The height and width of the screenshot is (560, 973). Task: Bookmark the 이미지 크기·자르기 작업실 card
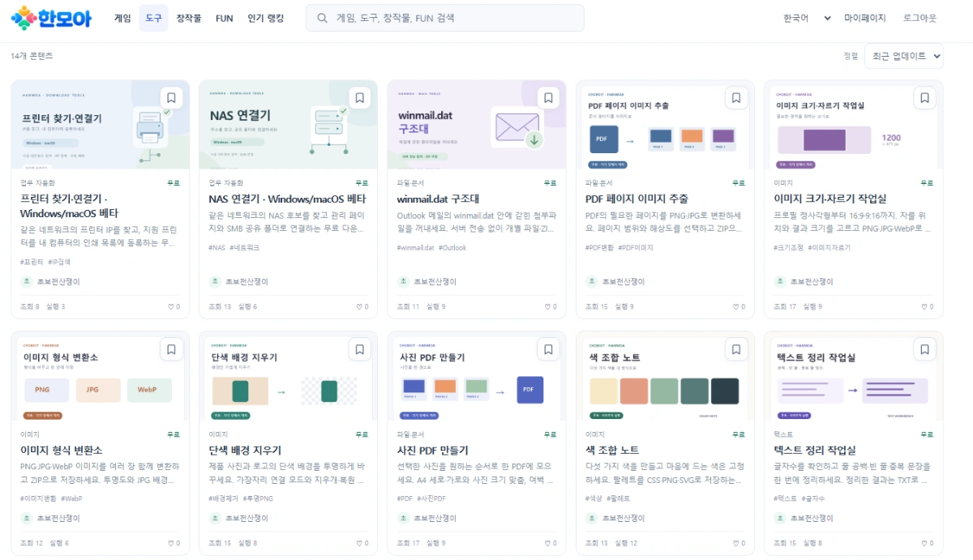click(924, 98)
